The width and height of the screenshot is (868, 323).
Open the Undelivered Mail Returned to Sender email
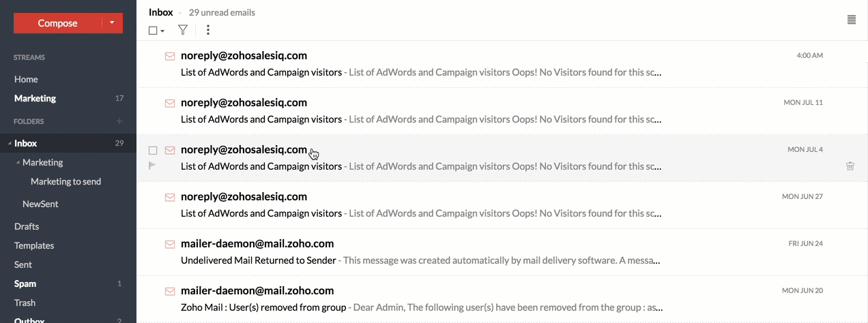click(259, 260)
